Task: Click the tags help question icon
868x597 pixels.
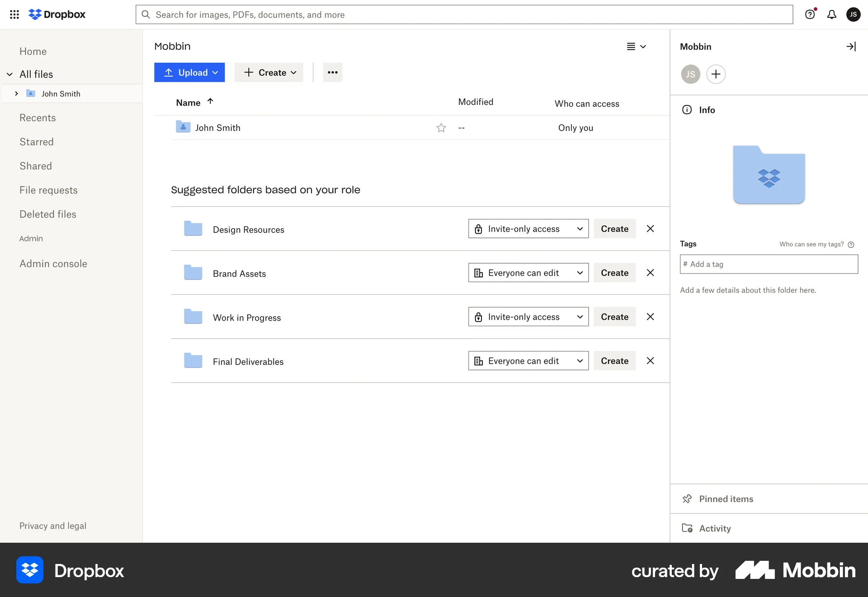Action: 851,245
